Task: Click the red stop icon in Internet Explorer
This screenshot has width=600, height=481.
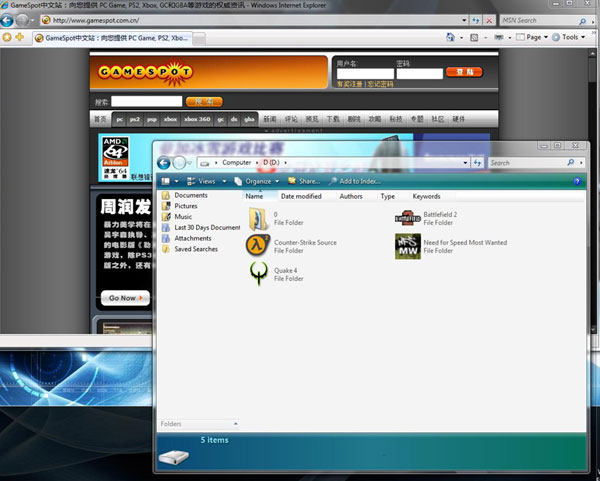Action: point(489,20)
